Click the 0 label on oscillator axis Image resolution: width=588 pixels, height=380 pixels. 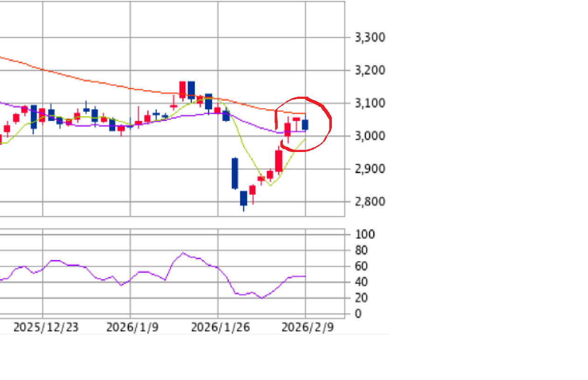358,314
